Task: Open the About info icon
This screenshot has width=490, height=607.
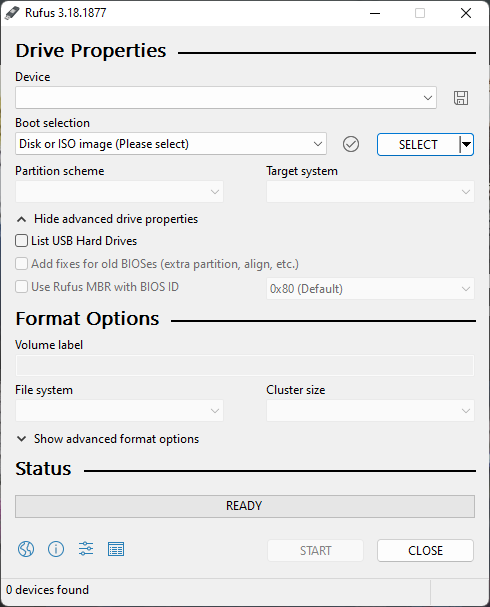Action: [56, 549]
